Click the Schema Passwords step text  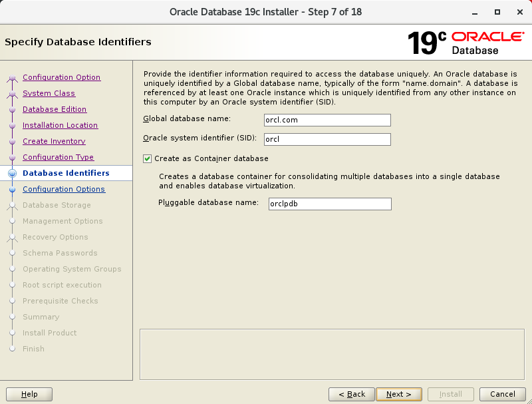[60, 253]
